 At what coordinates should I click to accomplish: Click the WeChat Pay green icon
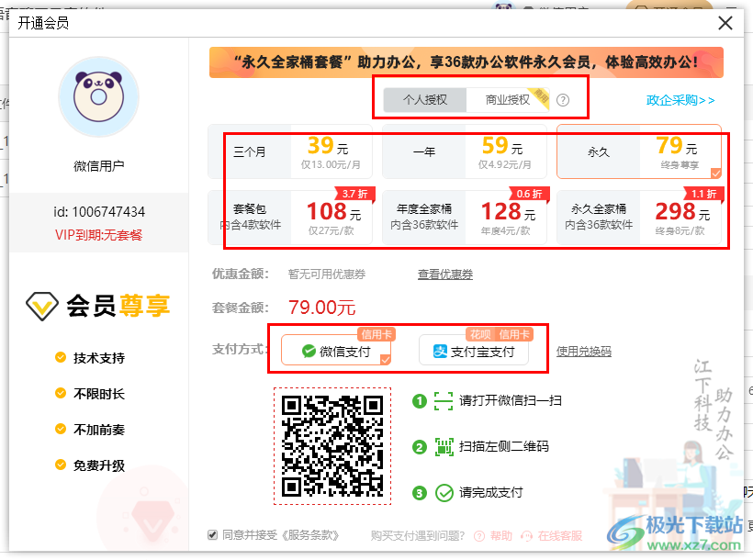309,351
